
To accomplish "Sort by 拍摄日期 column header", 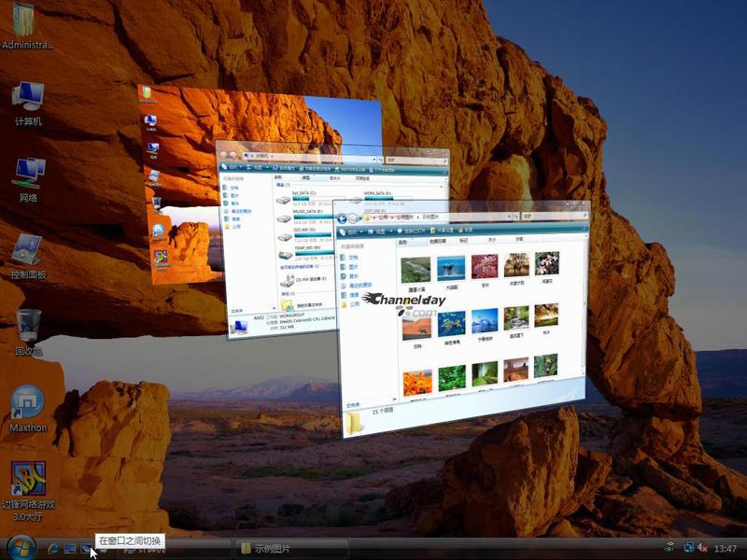I will 438,241.
